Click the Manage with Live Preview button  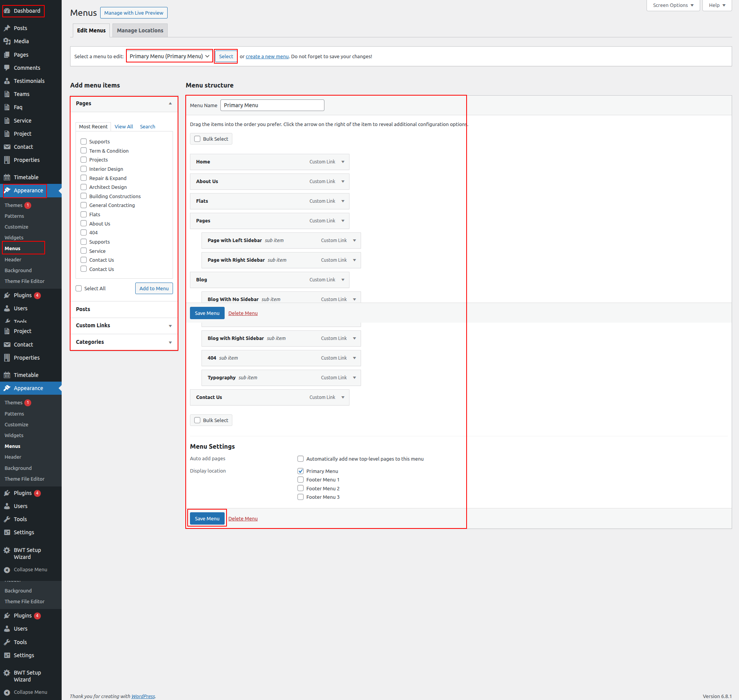pos(134,13)
